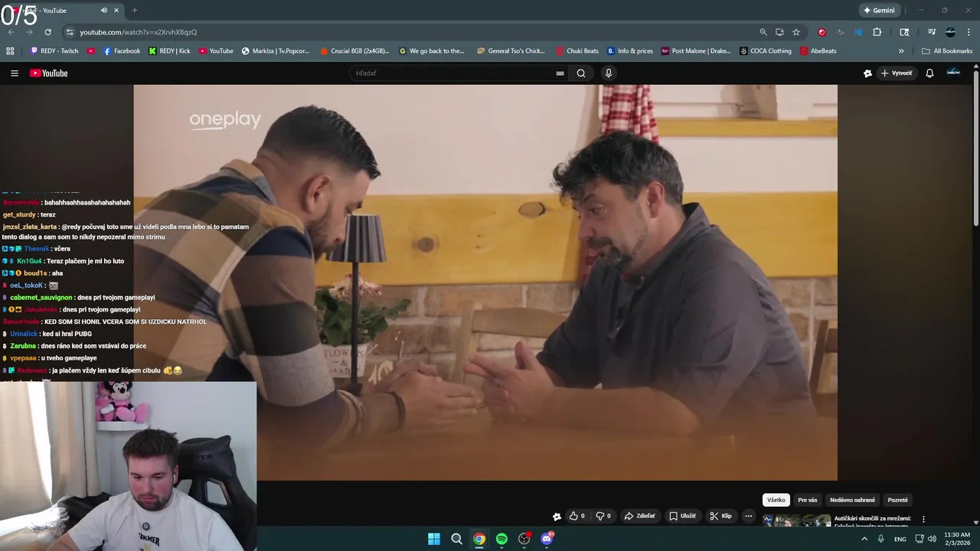
Task: Open the Markíza Tv.Popcor bookmark
Action: click(x=276, y=51)
